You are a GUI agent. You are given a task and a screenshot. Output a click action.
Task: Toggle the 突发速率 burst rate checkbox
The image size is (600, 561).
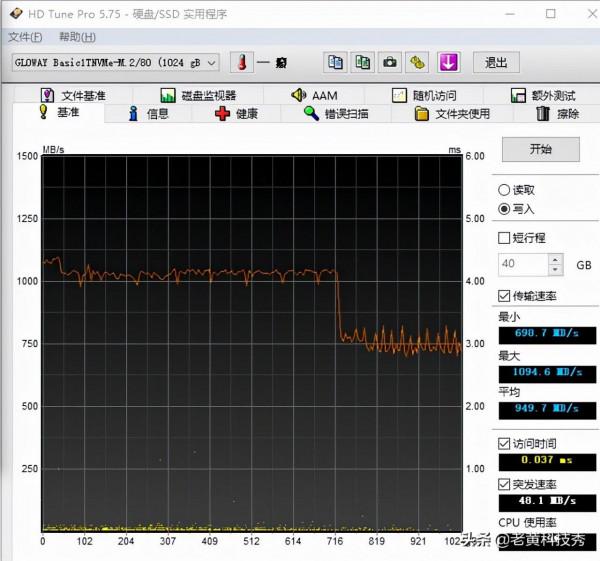coord(504,484)
